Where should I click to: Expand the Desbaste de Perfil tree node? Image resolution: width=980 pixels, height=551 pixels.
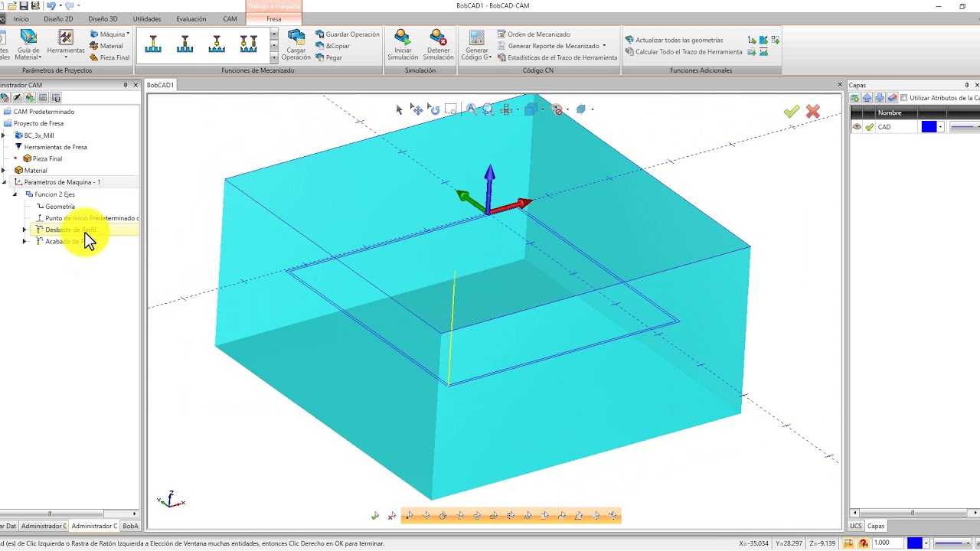tap(24, 230)
